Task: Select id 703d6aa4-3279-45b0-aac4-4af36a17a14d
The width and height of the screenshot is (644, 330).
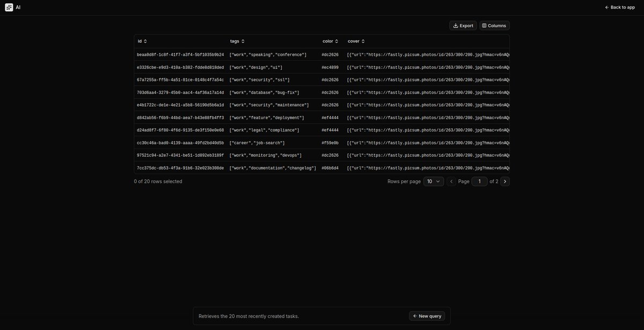Action: pyautogui.click(x=180, y=93)
